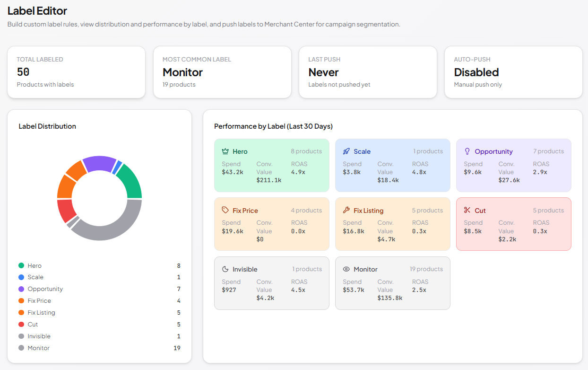This screenshot has width=588, height=370.
Task: Click the blue Scale legend dot
Action: (x=21, y=277)
